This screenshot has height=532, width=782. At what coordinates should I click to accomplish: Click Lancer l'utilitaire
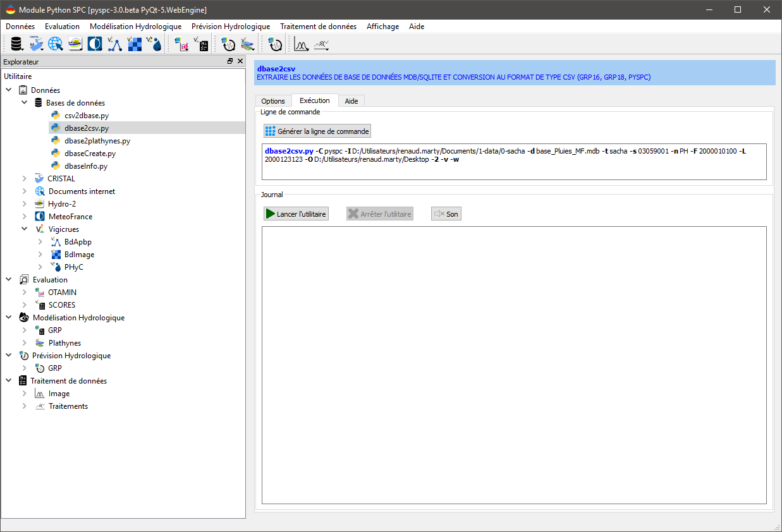coord(296,214)
